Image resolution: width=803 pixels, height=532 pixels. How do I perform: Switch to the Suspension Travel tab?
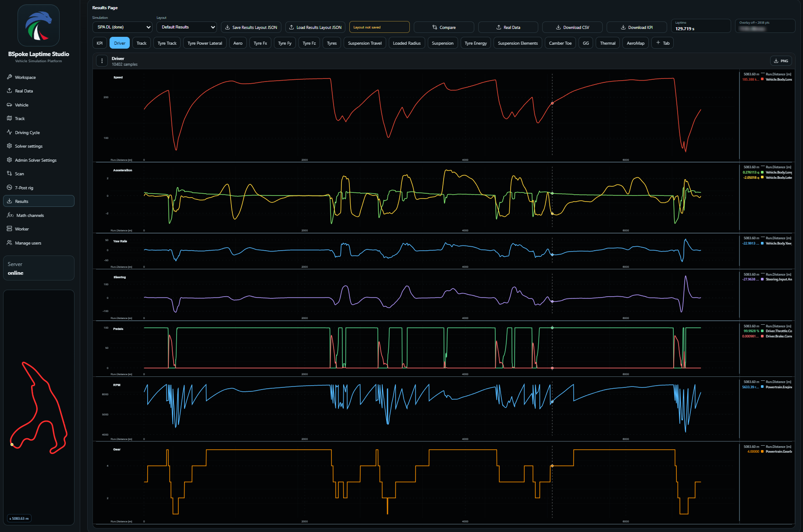click(x=365, y=43)
